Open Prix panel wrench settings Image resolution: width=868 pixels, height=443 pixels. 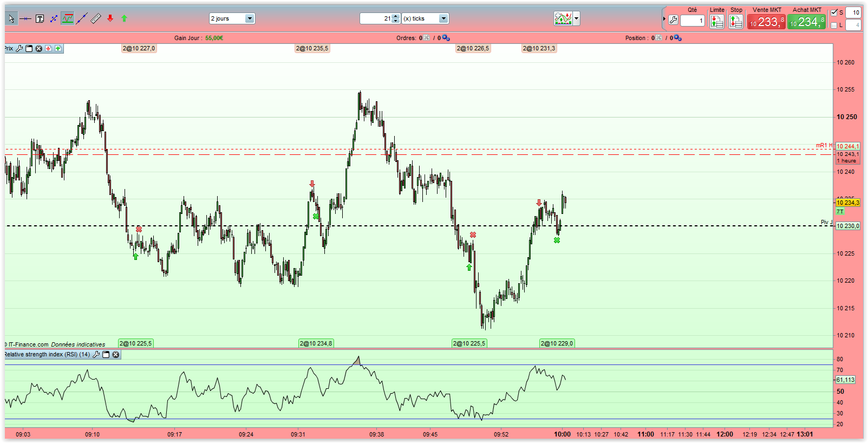[19, 48]
